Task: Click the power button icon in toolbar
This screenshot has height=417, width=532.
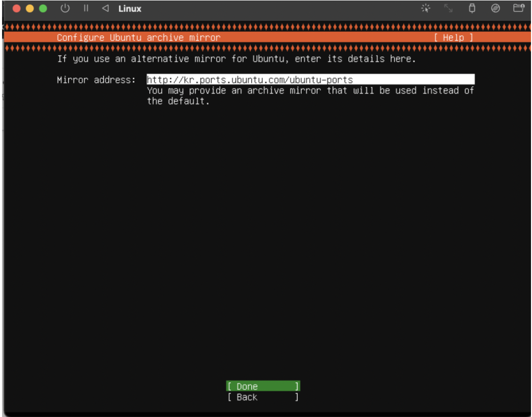Action: click(x=65, y=9)
